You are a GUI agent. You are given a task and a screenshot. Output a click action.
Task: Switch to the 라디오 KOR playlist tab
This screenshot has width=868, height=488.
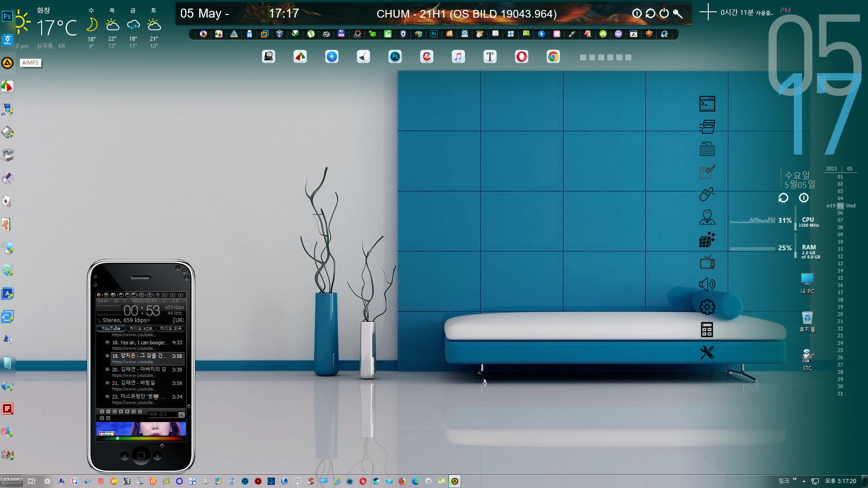[x=141, y=328]
